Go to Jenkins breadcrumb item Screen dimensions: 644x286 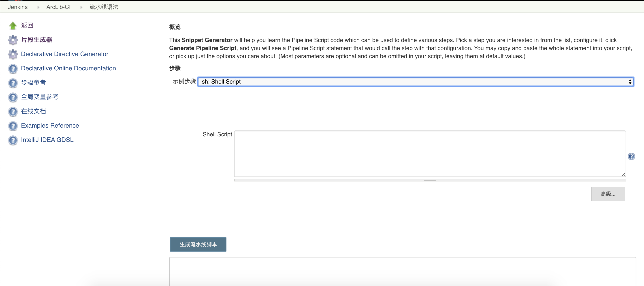18,7
